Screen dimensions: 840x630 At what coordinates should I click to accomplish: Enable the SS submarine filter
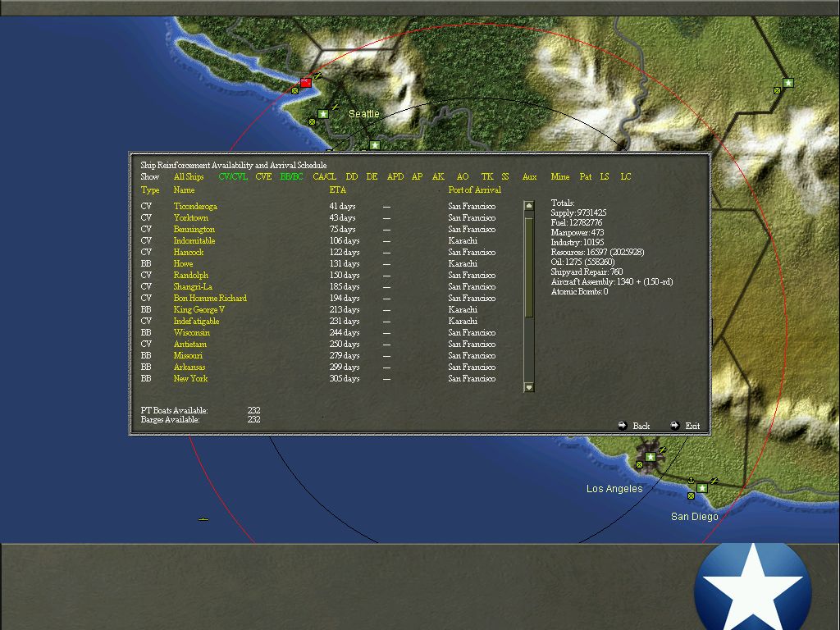click(x=505, y=177)
